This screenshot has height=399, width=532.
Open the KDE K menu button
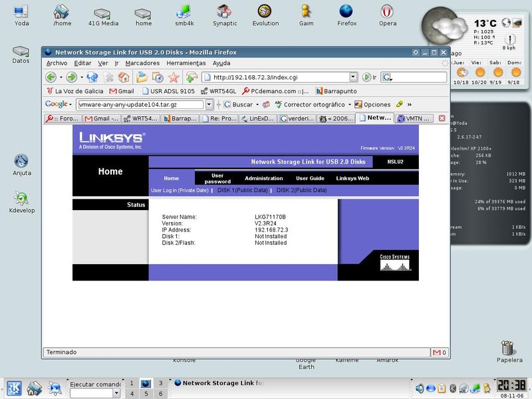[x=14, y=388]
